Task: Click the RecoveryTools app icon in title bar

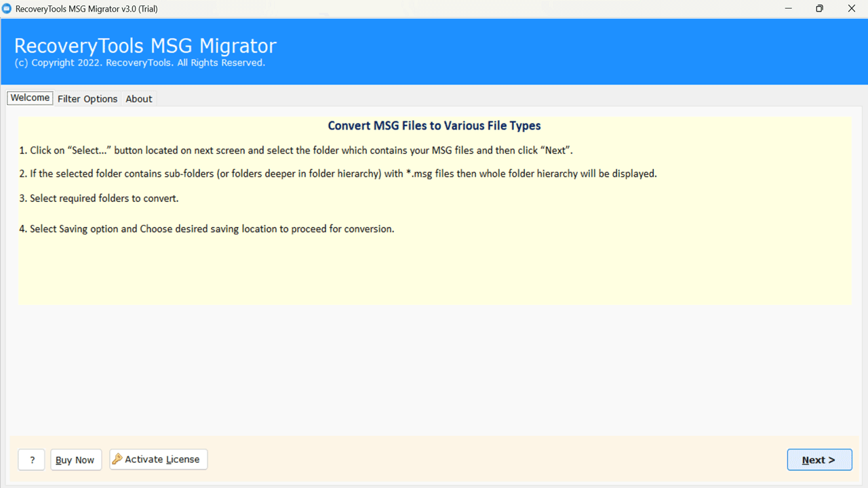Action: click(7, 9)
